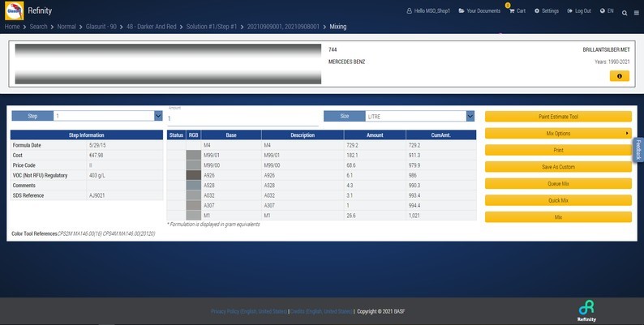Open the Feedback side tab
This screenshot has width=644, height=325.
coord(638,149)
